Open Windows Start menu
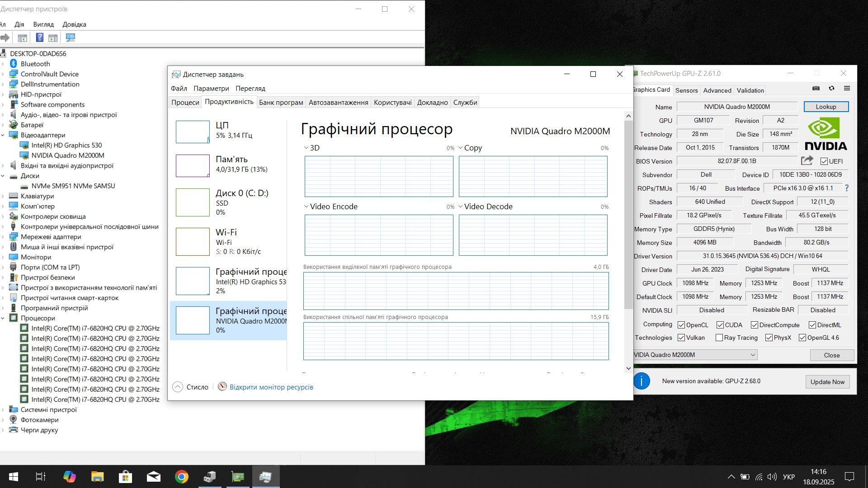The height and width of the screenshot is (488, 868). [14, 477]
